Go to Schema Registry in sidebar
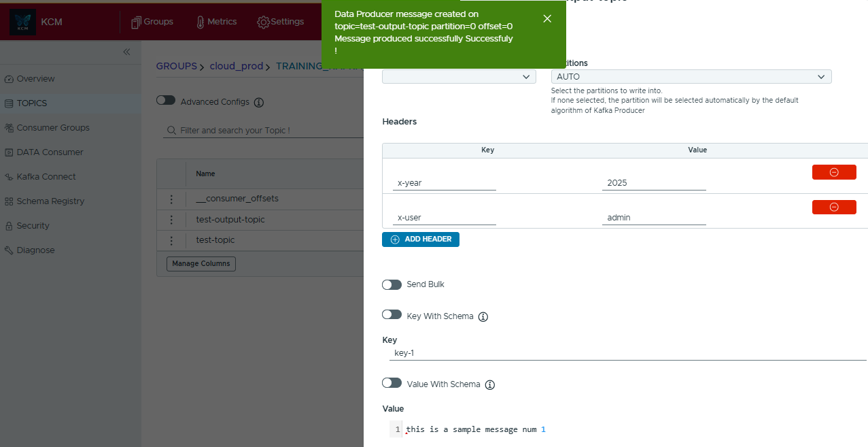This screenshot has height=447, width=868. click(x=50, y=201)
